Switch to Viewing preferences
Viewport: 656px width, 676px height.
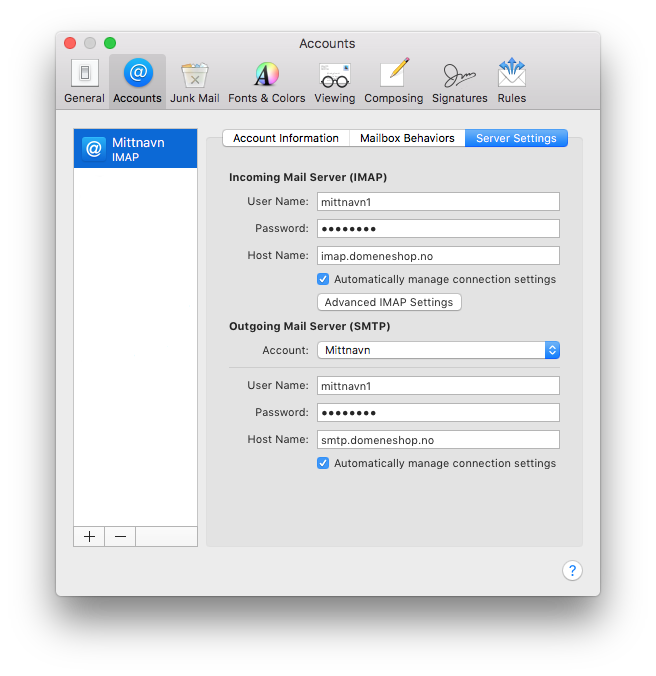334,81
